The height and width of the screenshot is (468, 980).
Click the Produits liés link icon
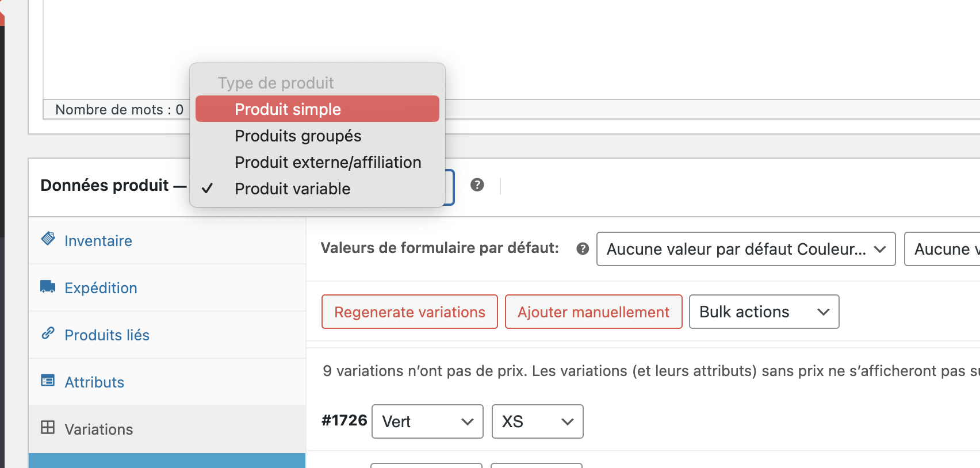pyautogui.click(x=48, y=333)
